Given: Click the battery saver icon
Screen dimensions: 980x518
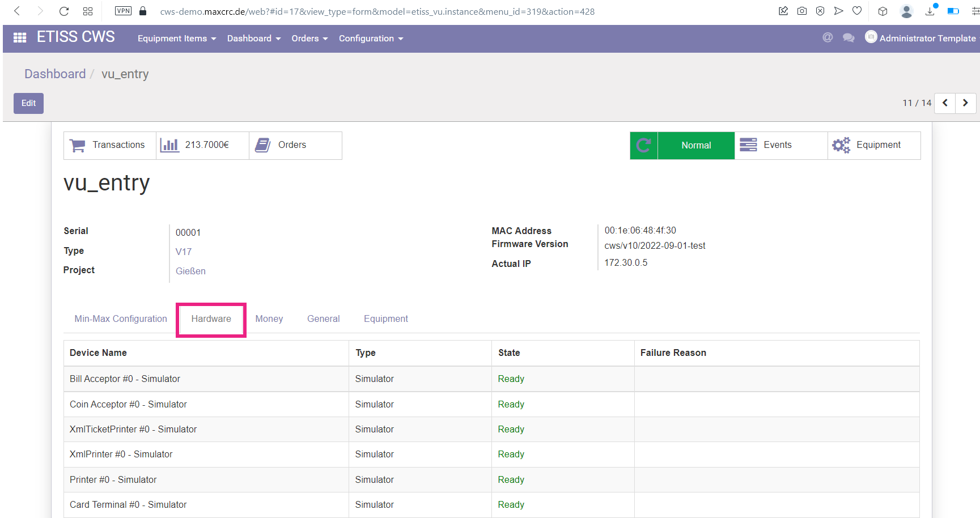Looking at the screenshot, I should coord(953,11).
